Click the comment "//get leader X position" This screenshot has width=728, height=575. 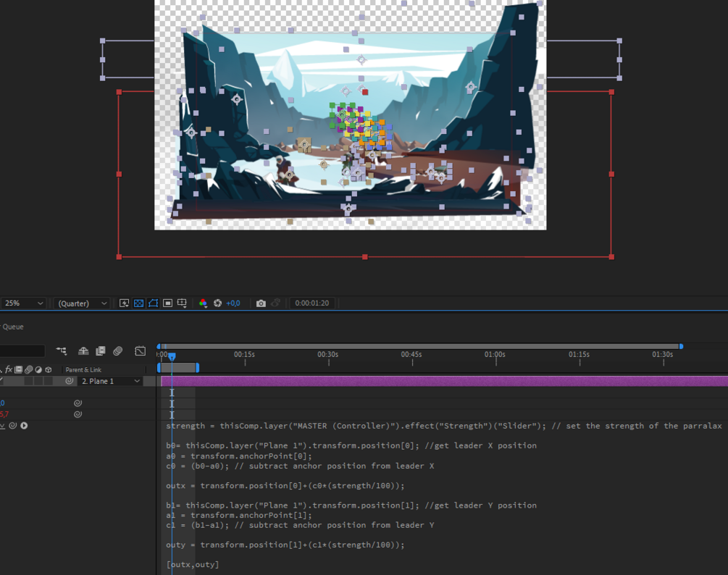pyautogui.click(x=480, y=445)
